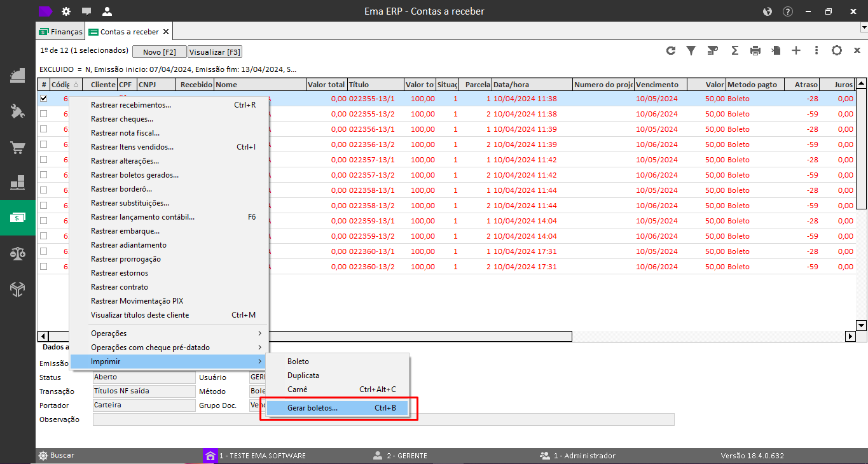Close the Contas a receber tab
Viewport: 868px width, 464px height.
point(166,31)
